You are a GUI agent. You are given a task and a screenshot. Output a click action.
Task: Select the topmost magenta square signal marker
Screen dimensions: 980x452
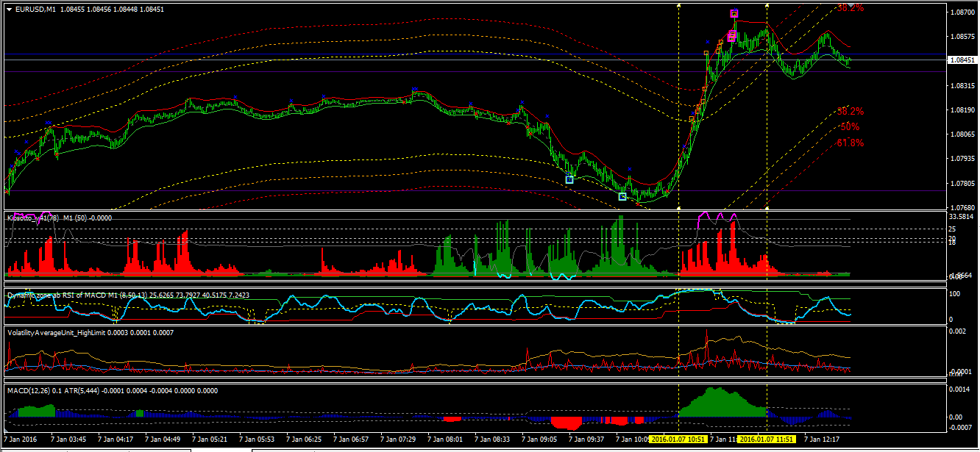[734, 14]
